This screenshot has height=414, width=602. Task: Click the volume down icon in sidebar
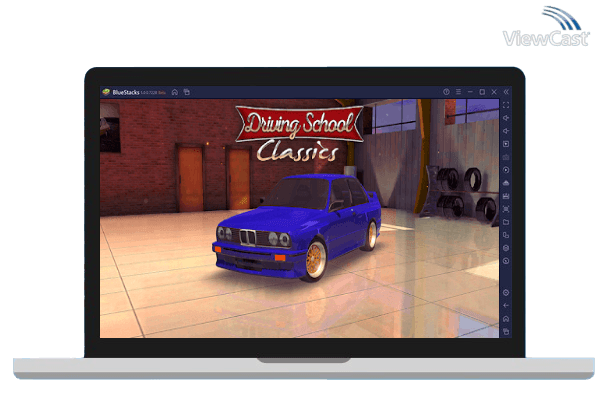click(x=506, y=131)
